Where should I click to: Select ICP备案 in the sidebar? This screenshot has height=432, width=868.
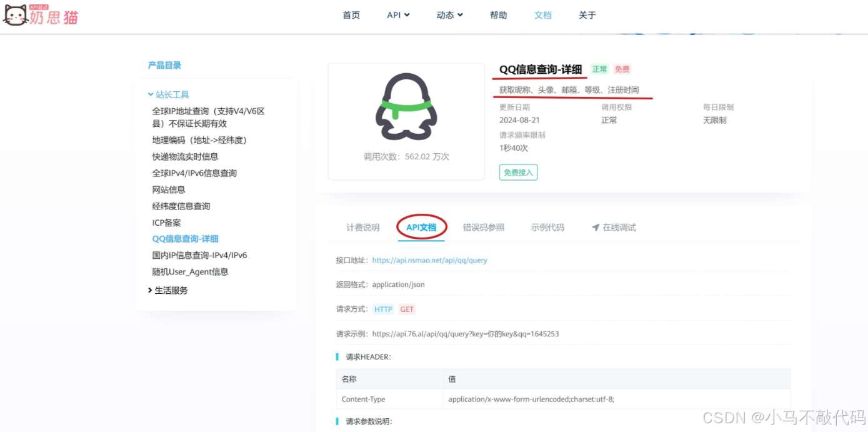pos(167,223)
